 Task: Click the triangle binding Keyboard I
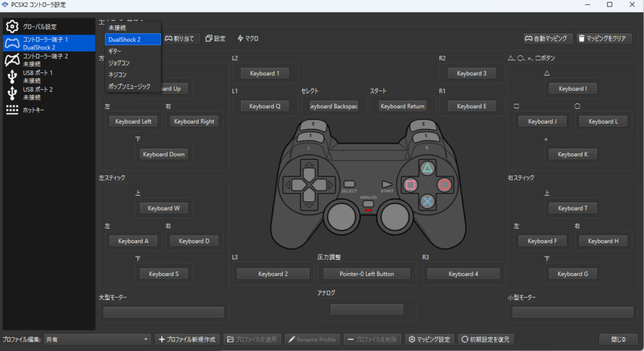(572, 88)
